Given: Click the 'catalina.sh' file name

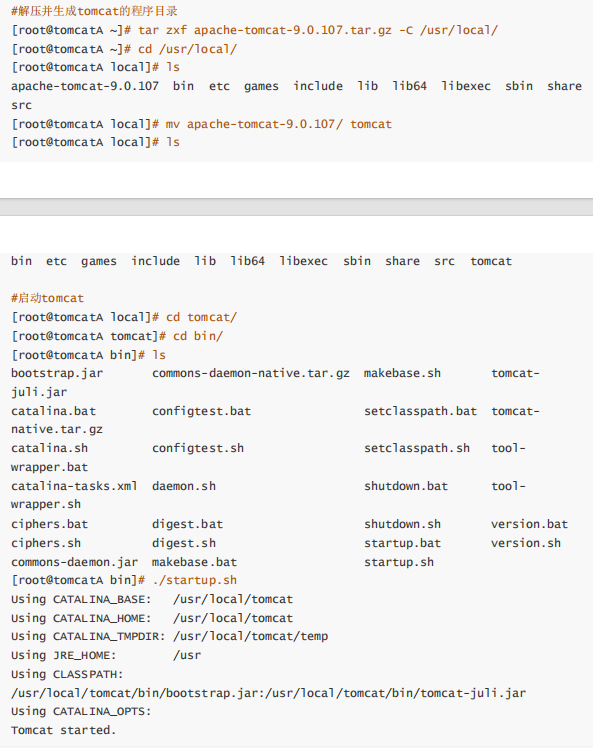Looking at the screenshot, I should pyautogui.click(x=50, y=449).
